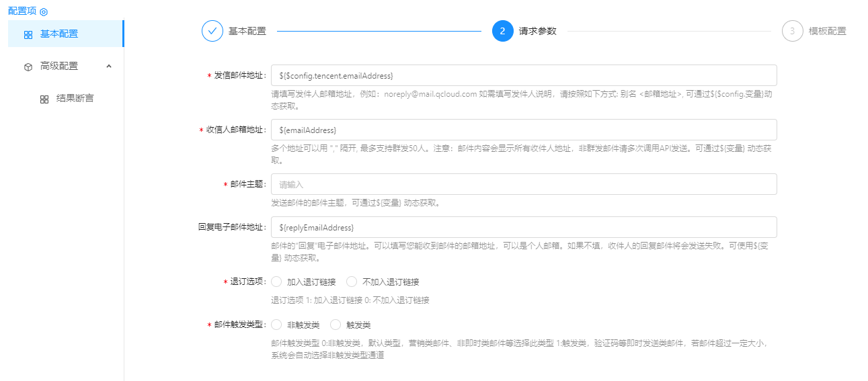Click the grid icon next to 基本配置

point(28,34)
